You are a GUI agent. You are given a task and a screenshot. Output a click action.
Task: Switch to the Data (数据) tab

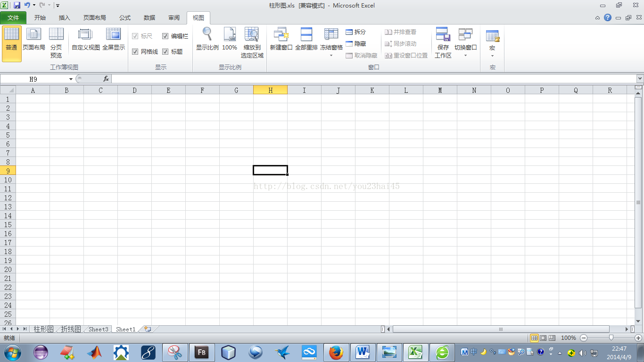(x=149, y=18)
